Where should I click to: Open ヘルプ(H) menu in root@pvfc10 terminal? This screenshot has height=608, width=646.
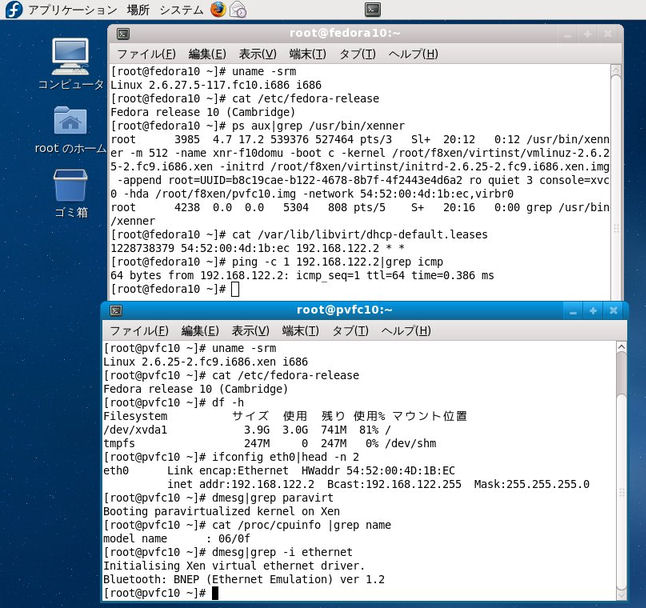point(406,331)
